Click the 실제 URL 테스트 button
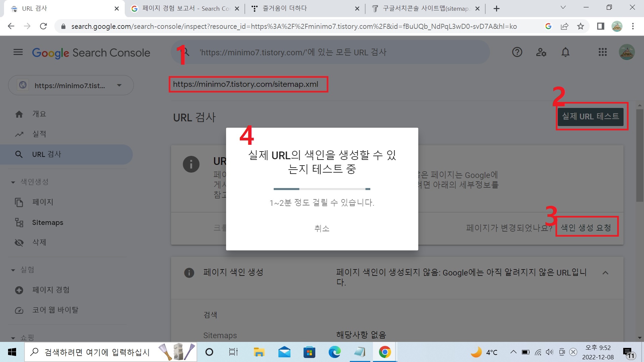This screenshot has height=362, width=644. point(590,117)
